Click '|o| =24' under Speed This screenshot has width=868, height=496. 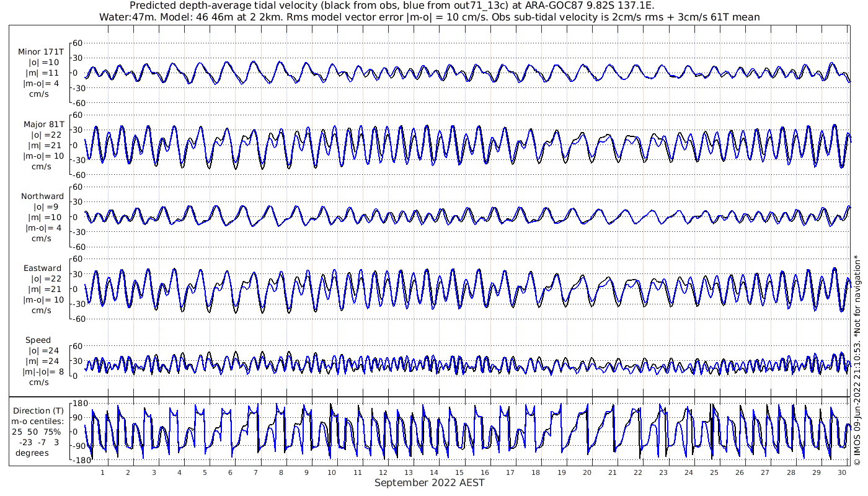coord(43,351)
